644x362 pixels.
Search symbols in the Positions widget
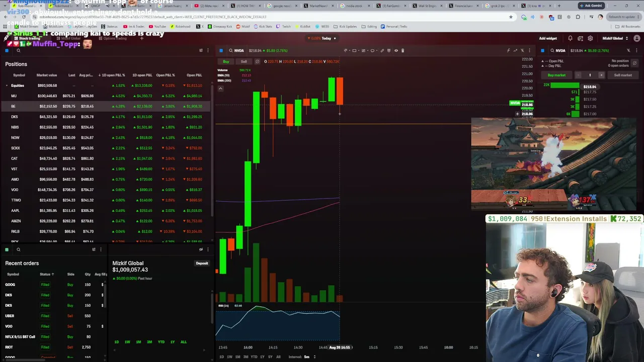click(x=18, y=50)
